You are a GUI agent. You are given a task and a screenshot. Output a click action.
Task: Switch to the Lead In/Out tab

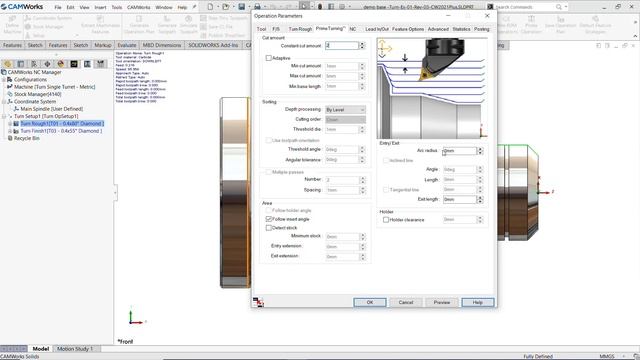click(x=377, y=29)
